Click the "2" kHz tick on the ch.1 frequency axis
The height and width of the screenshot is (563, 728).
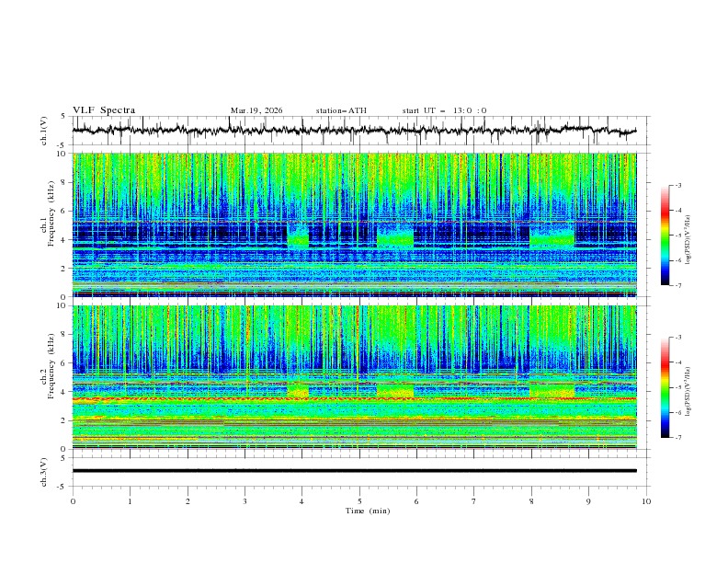point(64,268)
